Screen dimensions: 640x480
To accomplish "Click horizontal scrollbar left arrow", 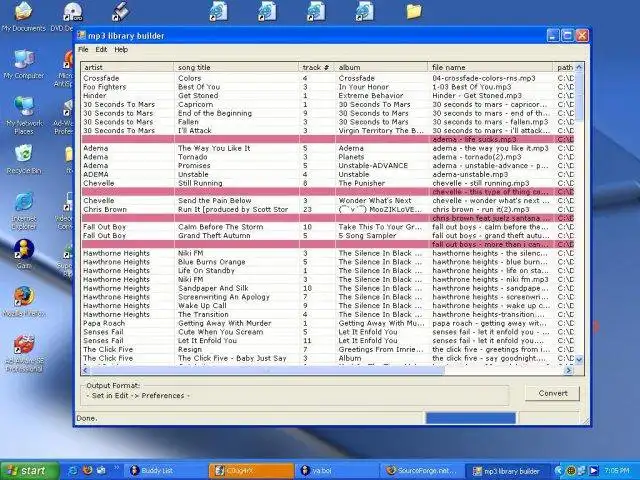I will click(86, 370).
